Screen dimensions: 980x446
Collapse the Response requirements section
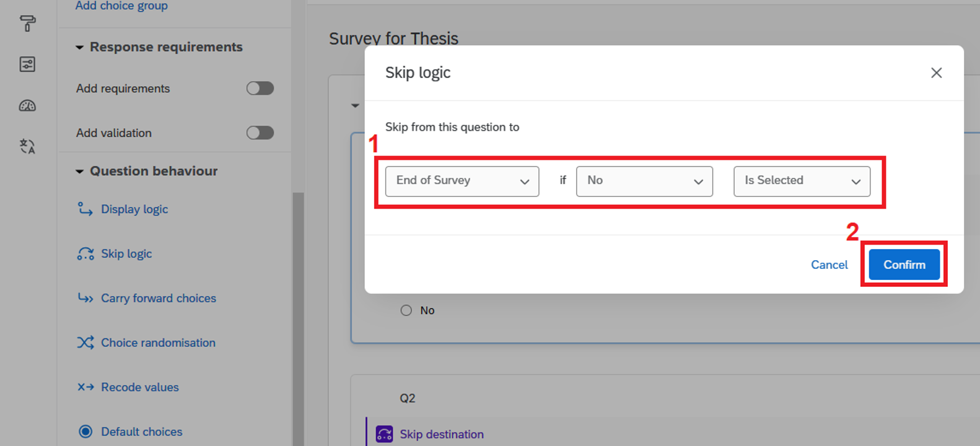click(x=79, y=47)
